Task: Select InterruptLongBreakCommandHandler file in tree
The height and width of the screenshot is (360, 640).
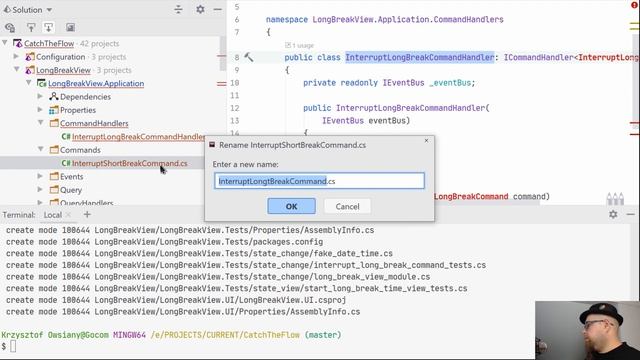Action: pyautogui.click(x=138, y=137)
